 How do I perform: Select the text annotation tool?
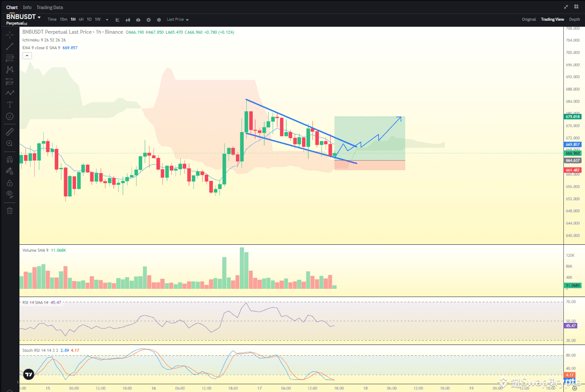10,104
